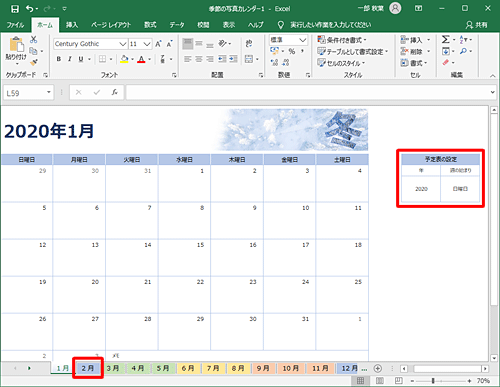500x387 pixels.
Task: Toggle italic formatting with the I button
Action: (x=70, y=59)
